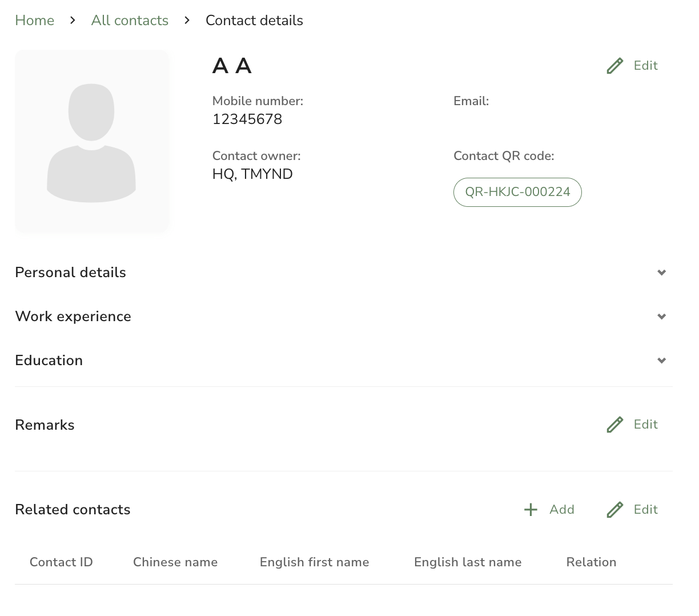Select contact owner value HQ, TMYND
This screenshot has height=616, width=699.
tap(252, 174)
